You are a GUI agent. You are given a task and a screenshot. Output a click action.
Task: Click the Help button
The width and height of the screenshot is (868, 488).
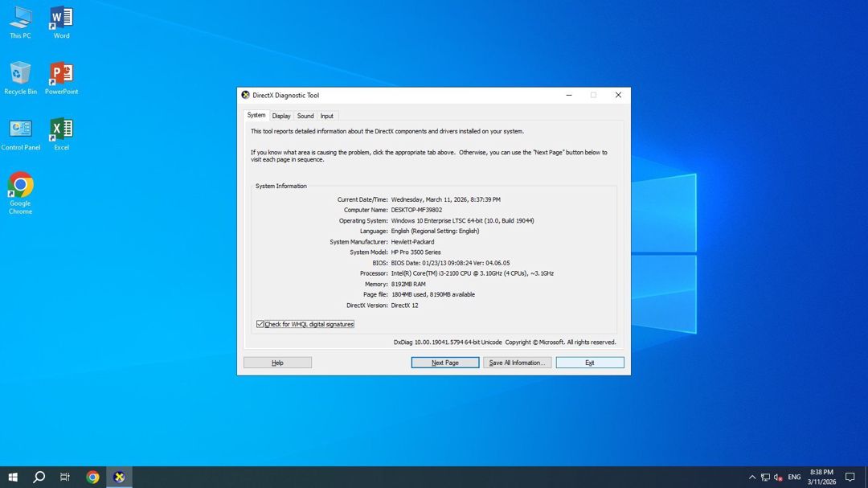(277, 363)
